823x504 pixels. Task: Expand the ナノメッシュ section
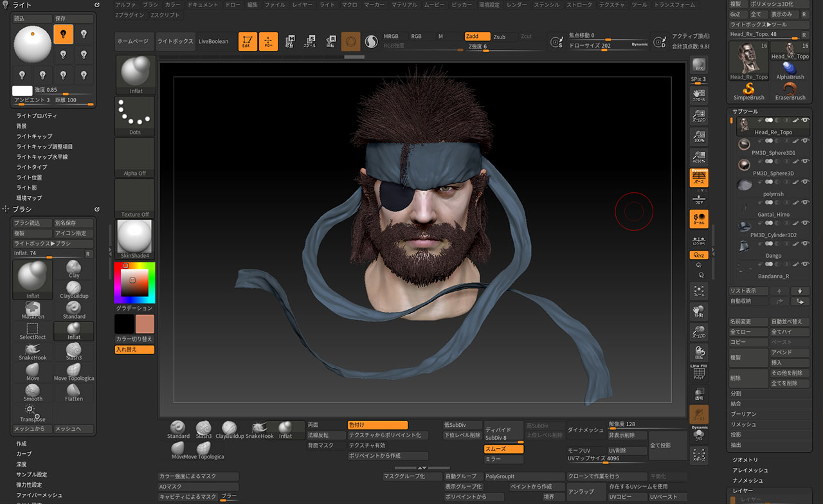click(x=748, y=481)
